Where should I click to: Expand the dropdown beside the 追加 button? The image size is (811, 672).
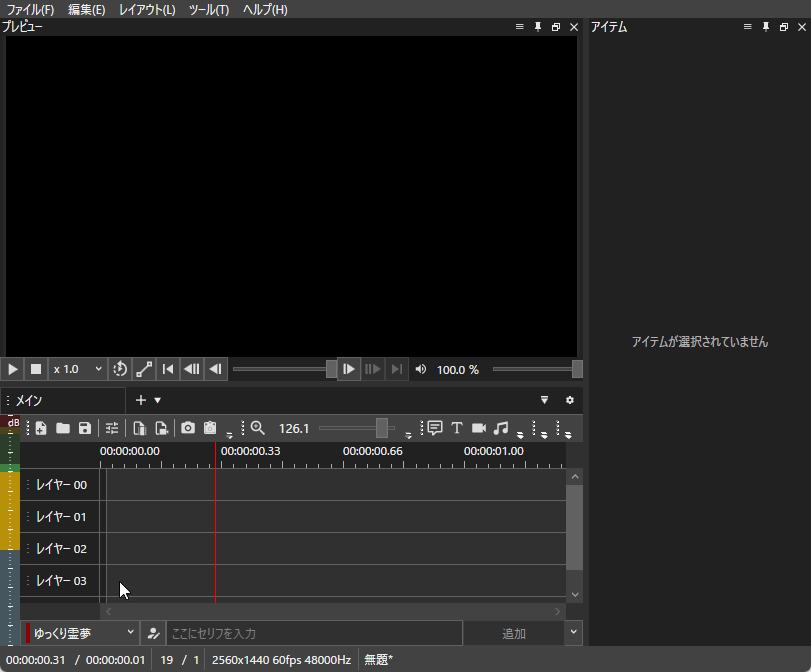[x=573, y=633]
